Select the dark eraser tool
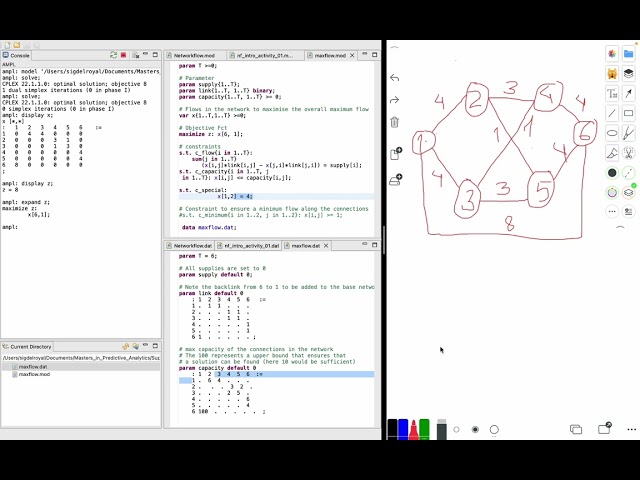 click(442, 429)
